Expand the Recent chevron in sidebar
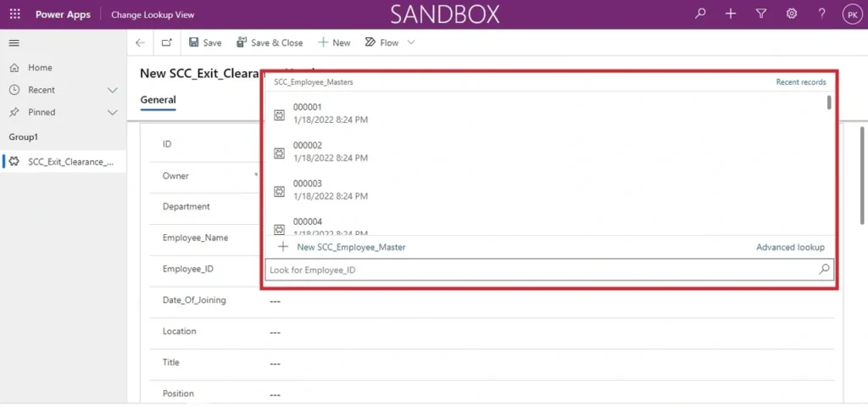This screenshot has height=408, width=868. (x=113, y=90)
